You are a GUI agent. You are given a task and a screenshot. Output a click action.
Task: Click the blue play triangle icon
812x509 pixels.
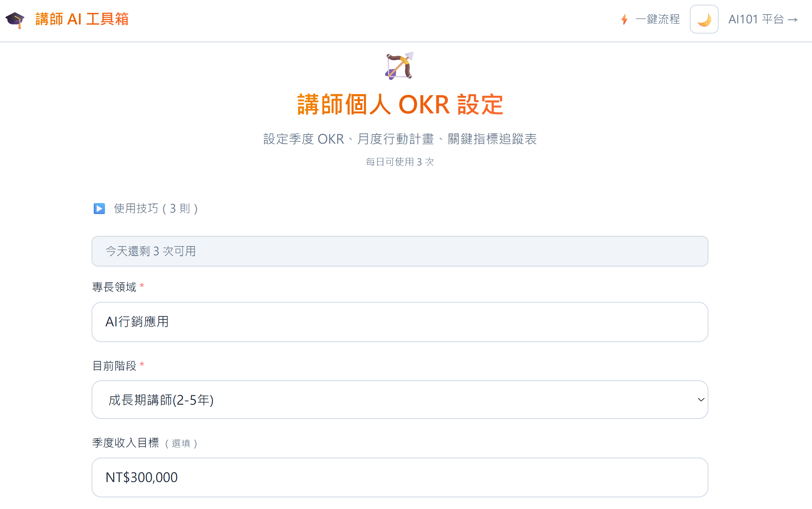(99, 209)
